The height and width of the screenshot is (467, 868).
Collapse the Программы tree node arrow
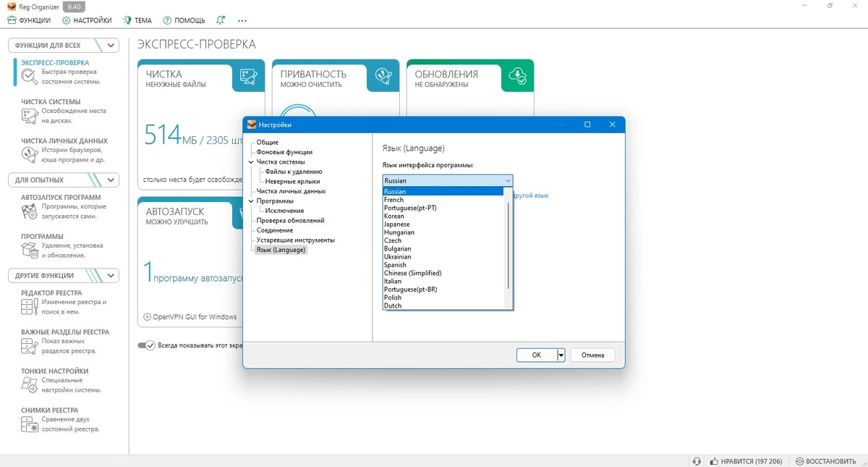[x=251, y=201]
